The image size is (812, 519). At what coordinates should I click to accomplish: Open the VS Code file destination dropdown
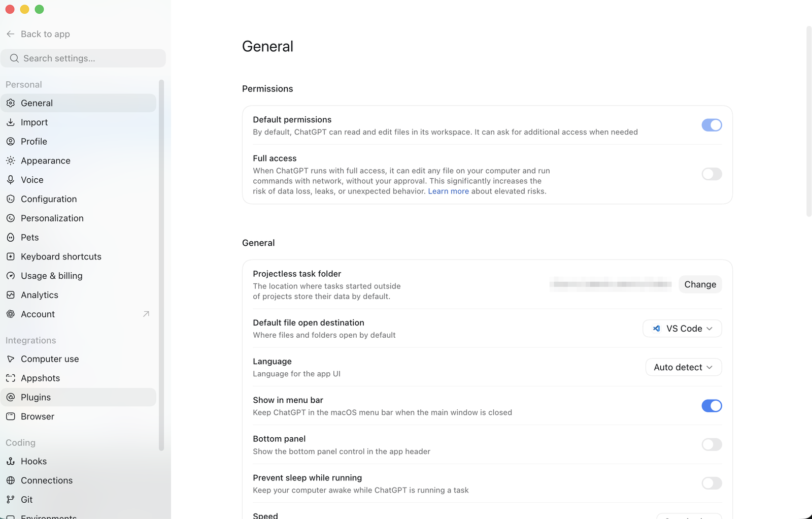click(x=682, y=329)
